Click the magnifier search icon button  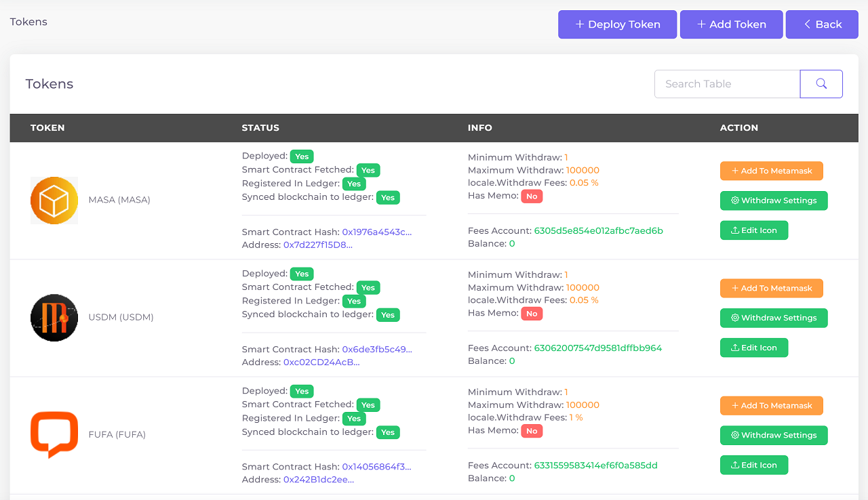point(821,84)
